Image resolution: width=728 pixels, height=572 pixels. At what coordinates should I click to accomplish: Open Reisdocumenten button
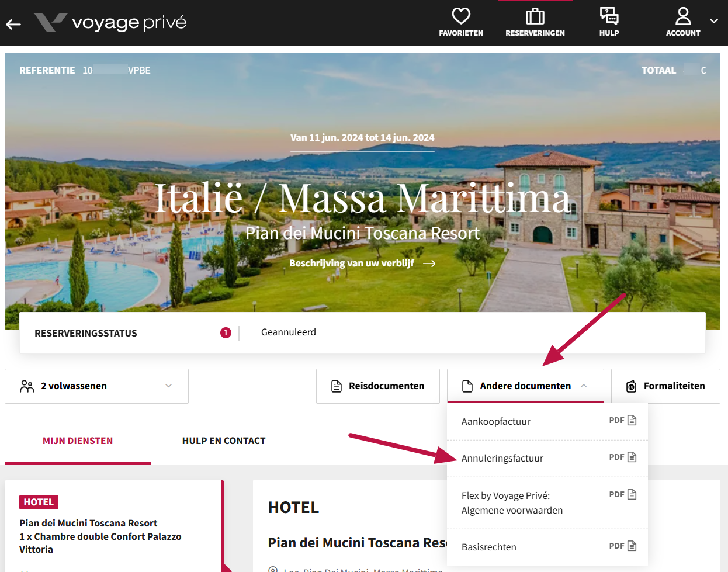(378, 386)
